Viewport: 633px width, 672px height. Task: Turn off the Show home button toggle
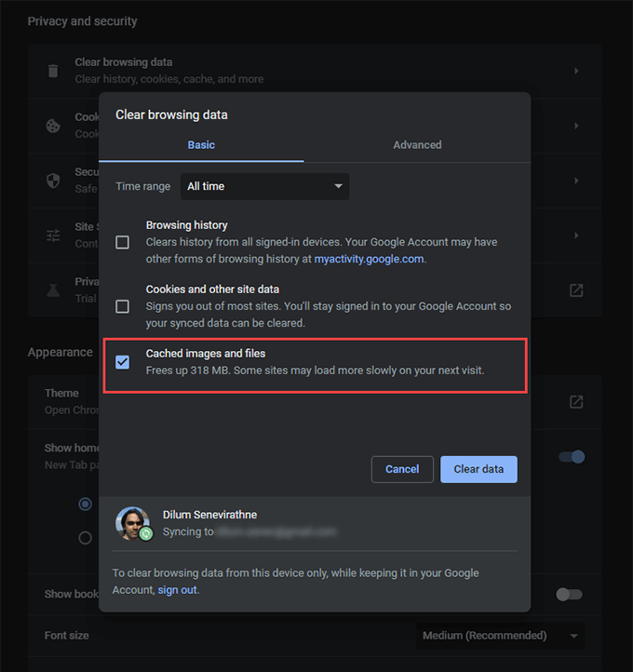click(571, 457)
